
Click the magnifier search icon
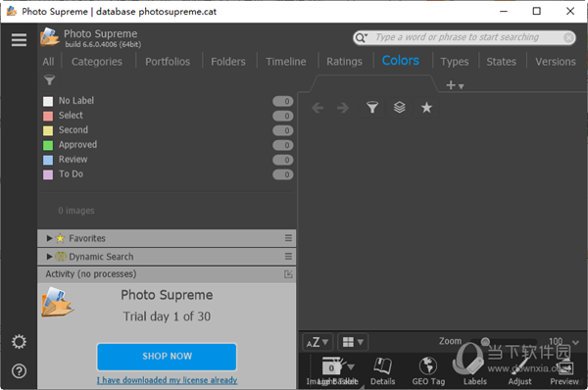click(x=361, y=37)
